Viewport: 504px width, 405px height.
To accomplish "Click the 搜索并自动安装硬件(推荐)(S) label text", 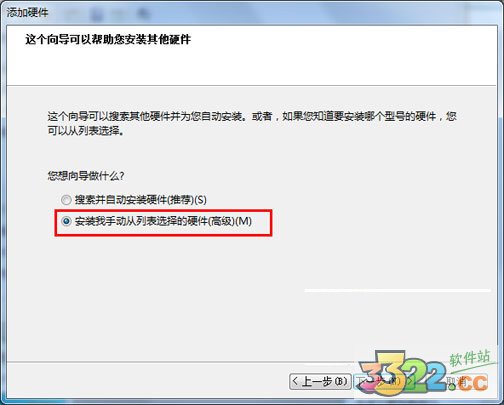I will pyautogui.click(x=141, y=200).
